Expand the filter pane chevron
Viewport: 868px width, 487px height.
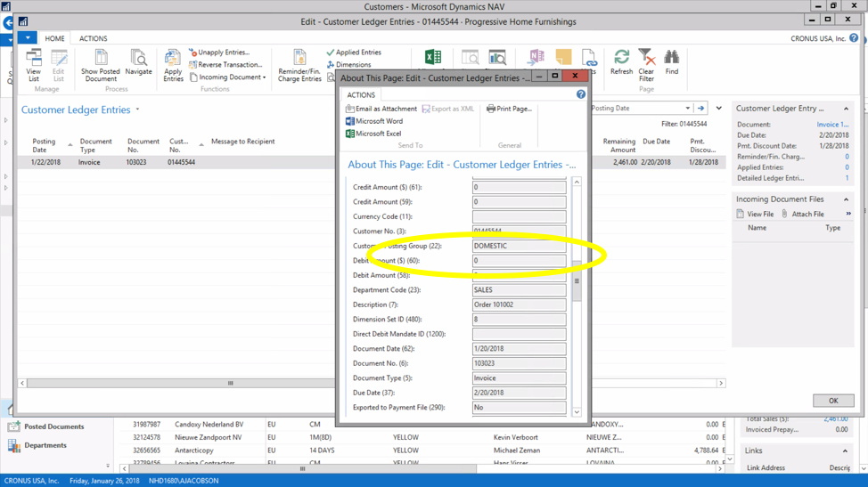pos(719,109)
